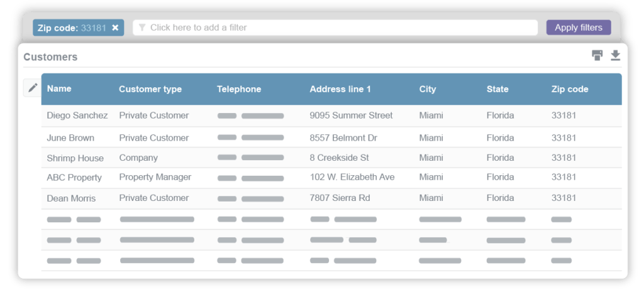Click Miami in Shrimp House row

tap(431, 158)
